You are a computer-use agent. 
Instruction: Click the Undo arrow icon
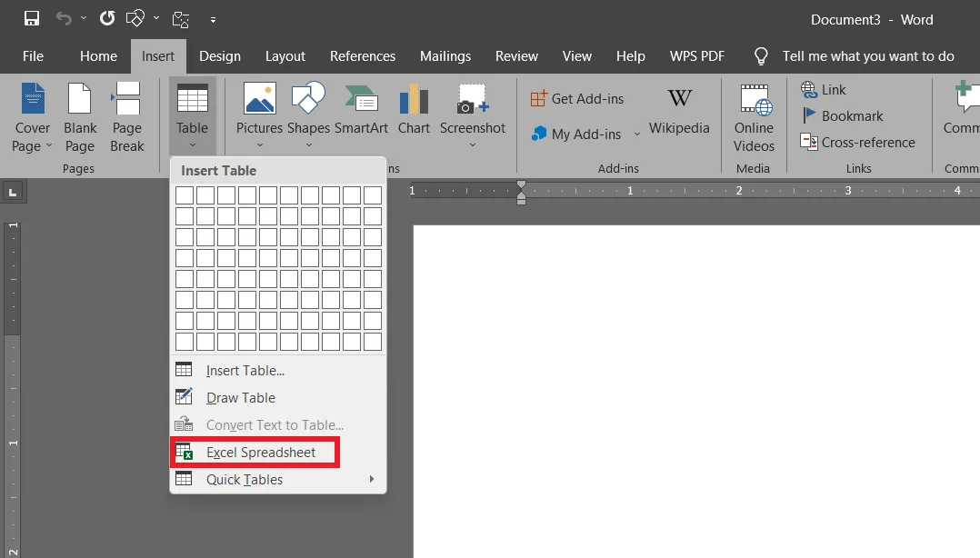pos(64,19)
